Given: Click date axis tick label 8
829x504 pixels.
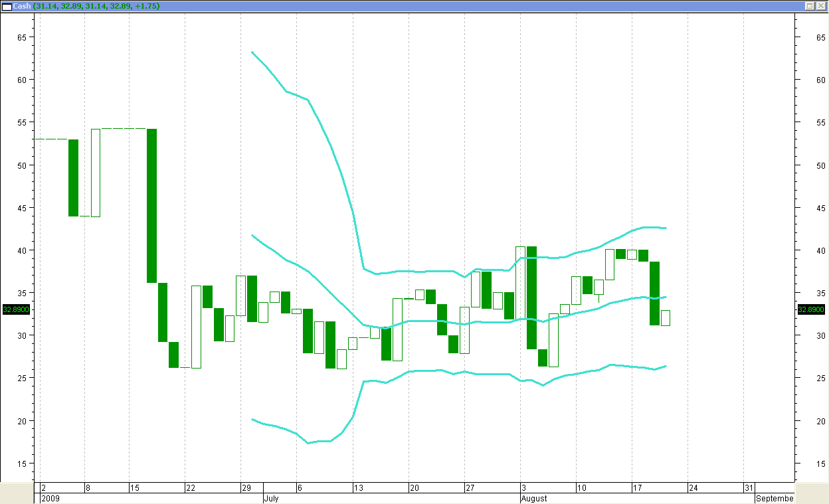Looking at the screenshot, I should click(88, 488).
